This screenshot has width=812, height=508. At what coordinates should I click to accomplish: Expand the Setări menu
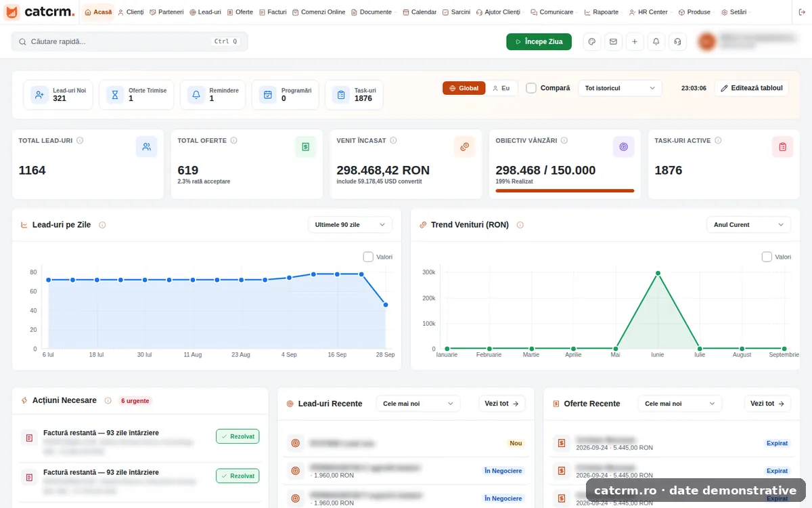click(x=736, y=12)
